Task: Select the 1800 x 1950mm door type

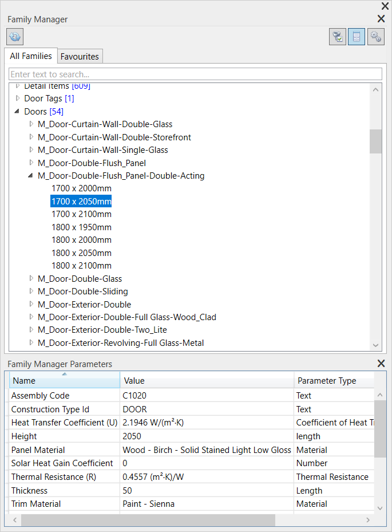Action: click(81, 227)
